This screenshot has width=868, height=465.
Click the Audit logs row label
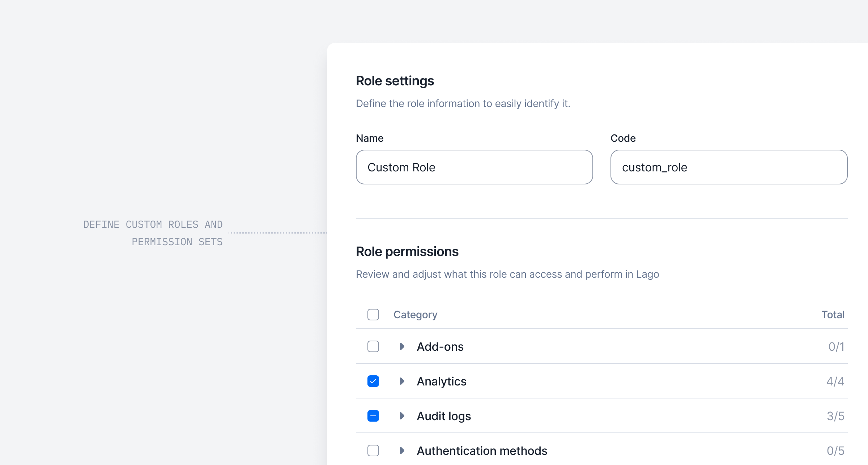(444, 416)
